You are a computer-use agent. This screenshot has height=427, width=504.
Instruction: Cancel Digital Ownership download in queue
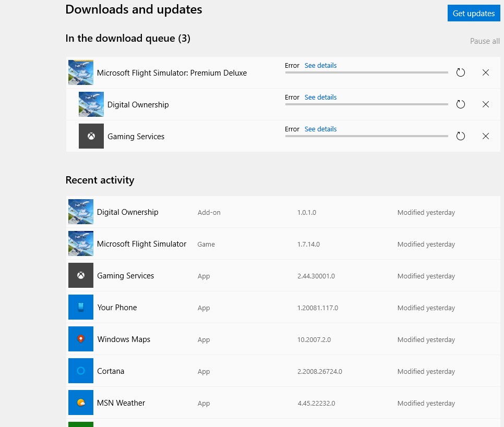[x=485, y=104]
